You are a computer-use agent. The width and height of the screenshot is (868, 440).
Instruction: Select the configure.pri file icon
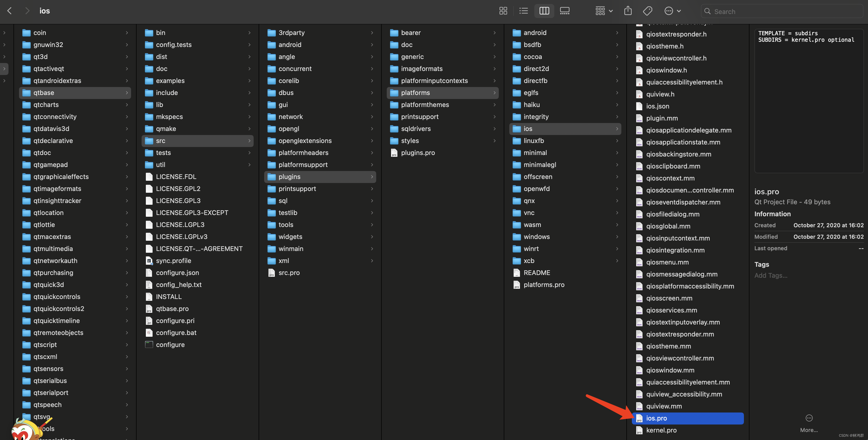149,321
